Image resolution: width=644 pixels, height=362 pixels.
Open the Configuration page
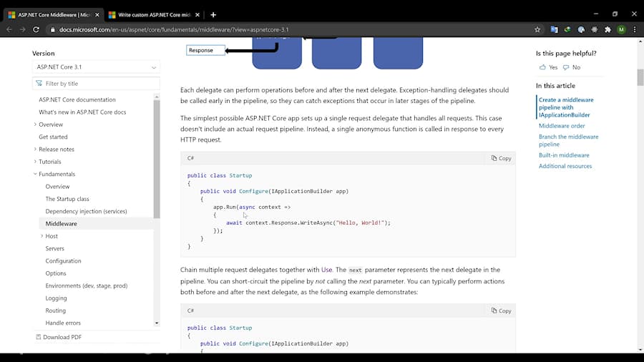(x=63, y=260)
